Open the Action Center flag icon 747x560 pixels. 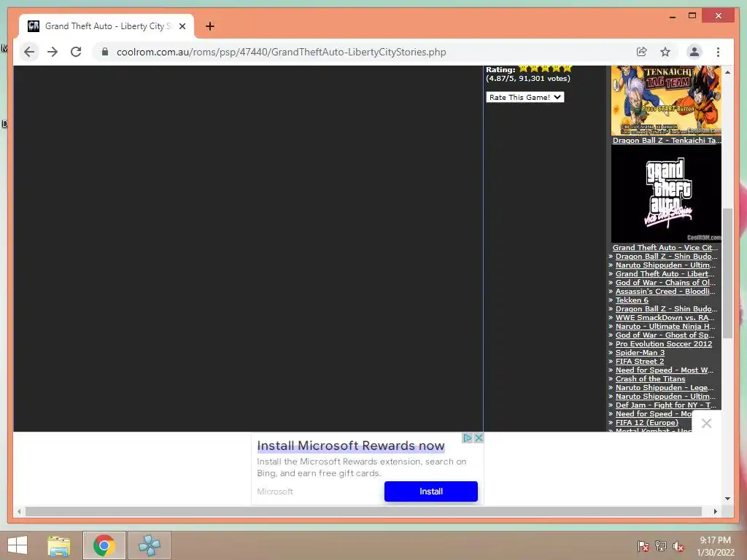[643, 546]
